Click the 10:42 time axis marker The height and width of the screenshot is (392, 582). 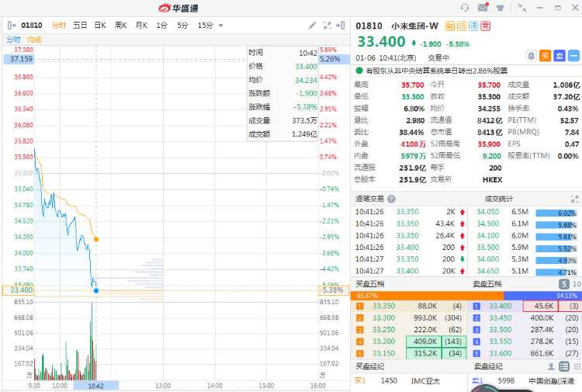96,386
